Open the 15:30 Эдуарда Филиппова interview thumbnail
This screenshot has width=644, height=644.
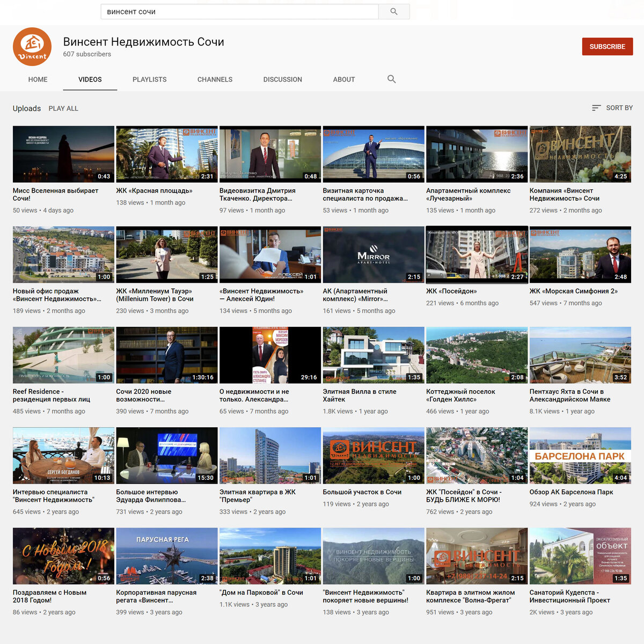[x=167, y=456]
